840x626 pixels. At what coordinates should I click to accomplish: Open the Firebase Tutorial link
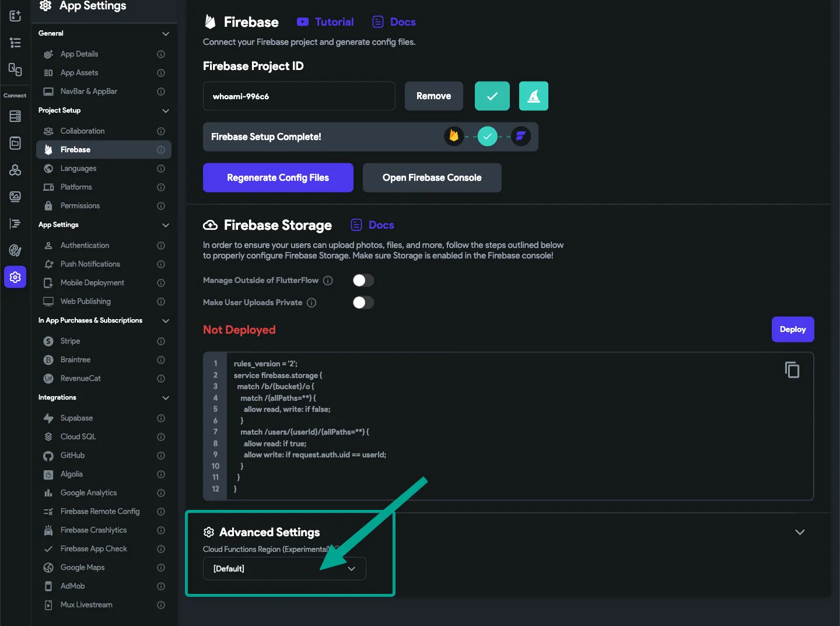pos(325,22)
